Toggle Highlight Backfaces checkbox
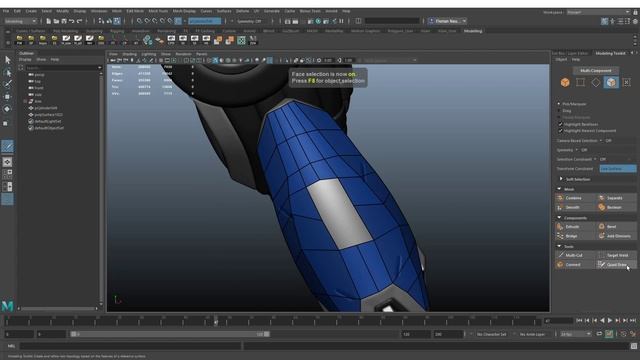640x360 pixels. click(x=560, y=124)
